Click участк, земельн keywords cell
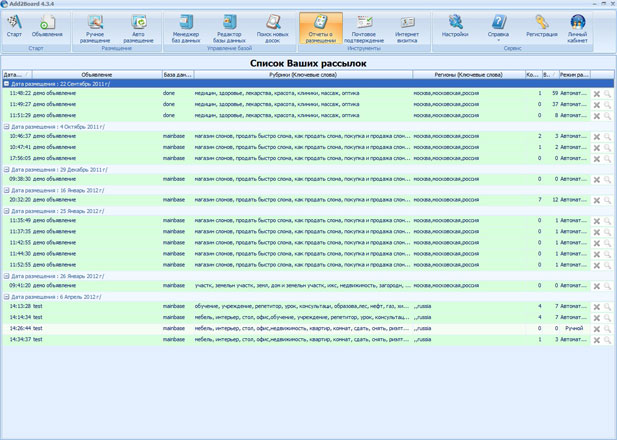 pyautogui.click(x=303, y=286)
